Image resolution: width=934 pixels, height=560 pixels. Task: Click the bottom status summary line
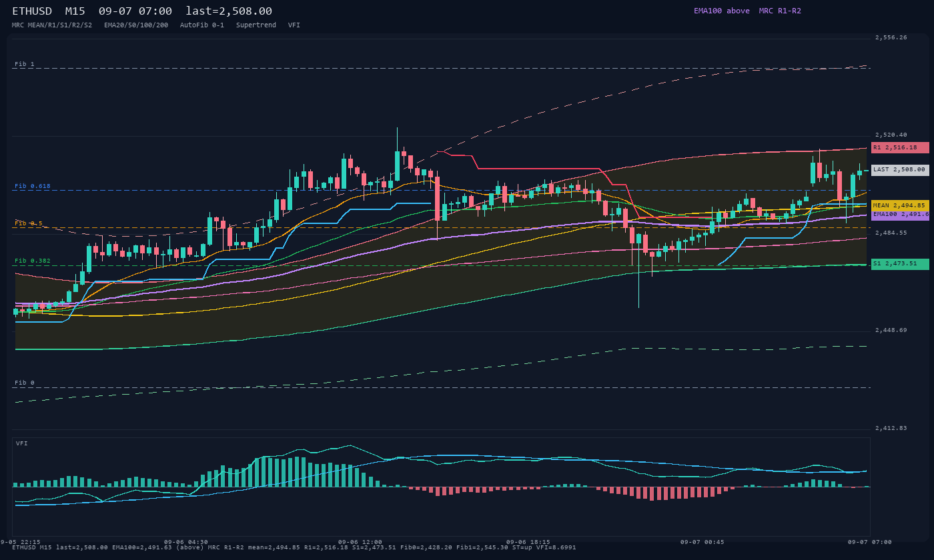[294, 547]
